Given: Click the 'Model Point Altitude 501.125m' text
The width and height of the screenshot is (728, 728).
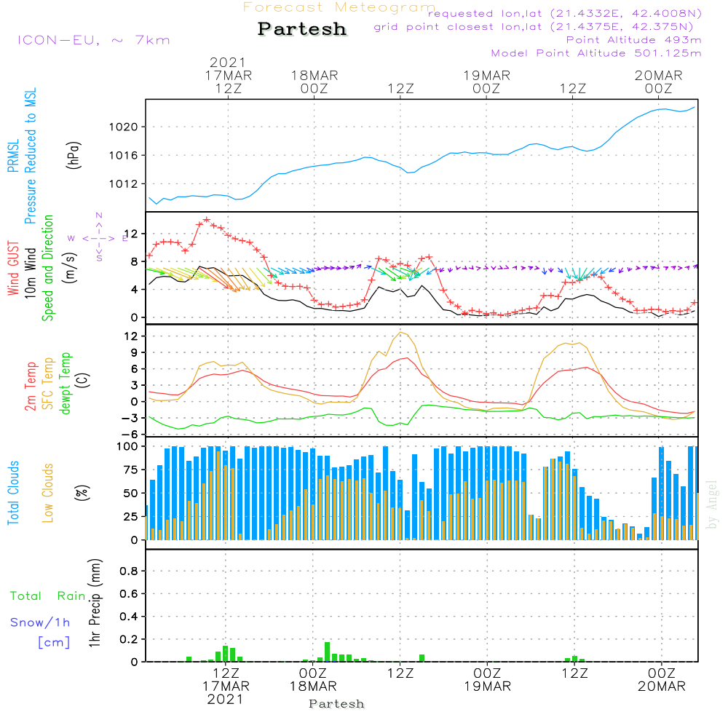Looking at the screenshot, I should point(596,53).
